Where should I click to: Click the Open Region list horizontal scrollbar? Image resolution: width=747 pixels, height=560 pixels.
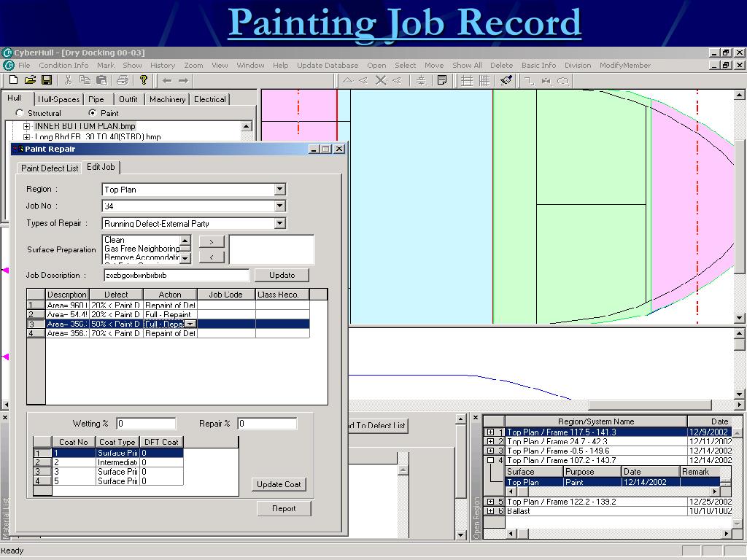(618, 534)
